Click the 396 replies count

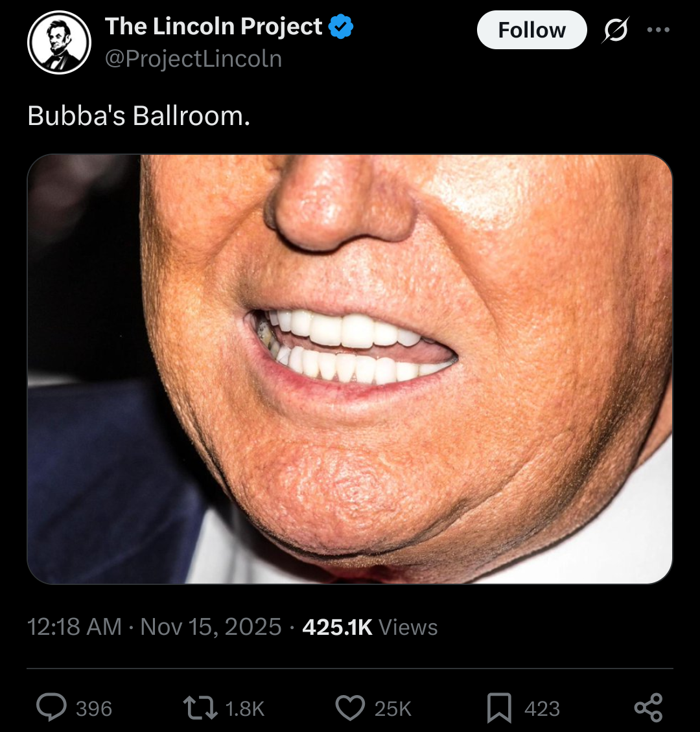(94, 709)
